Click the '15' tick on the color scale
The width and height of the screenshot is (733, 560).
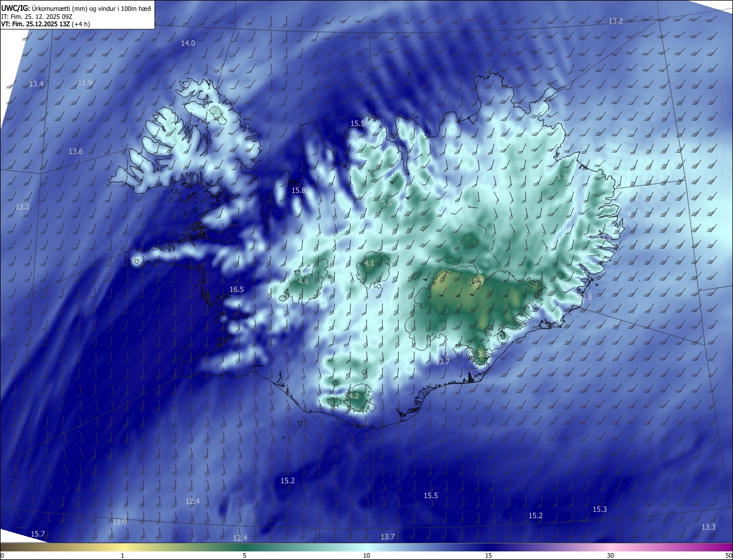click(x=488, y=556)
